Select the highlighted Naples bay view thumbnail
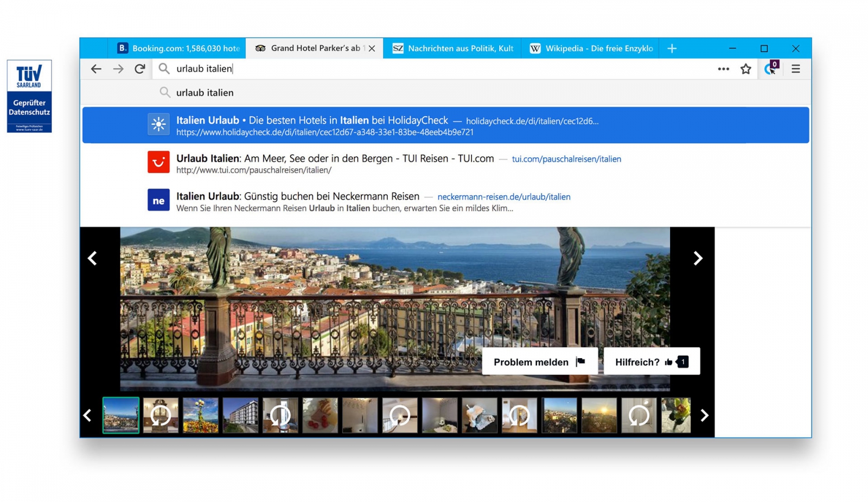Image resolution: width=868 pixels, height=502 pixels. [121, 416]
